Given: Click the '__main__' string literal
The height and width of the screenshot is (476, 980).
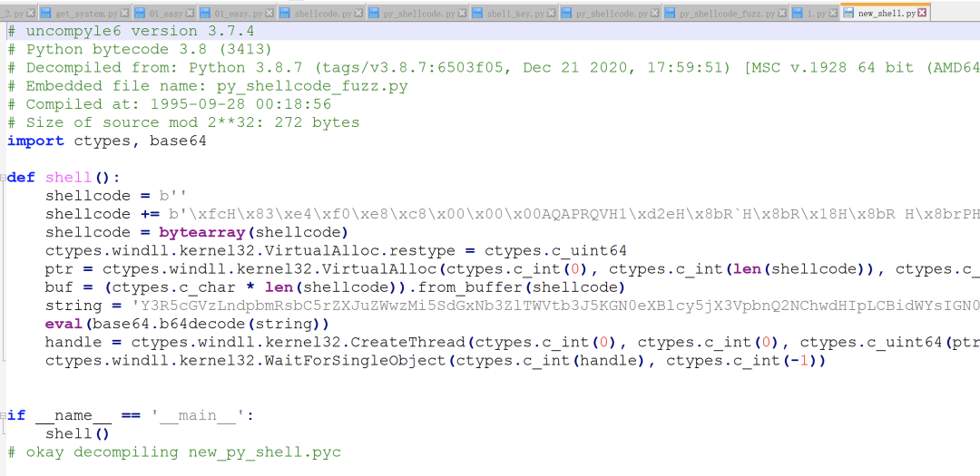Looking at the screenshot, I should pyautogui.click(x=199, y=415).
